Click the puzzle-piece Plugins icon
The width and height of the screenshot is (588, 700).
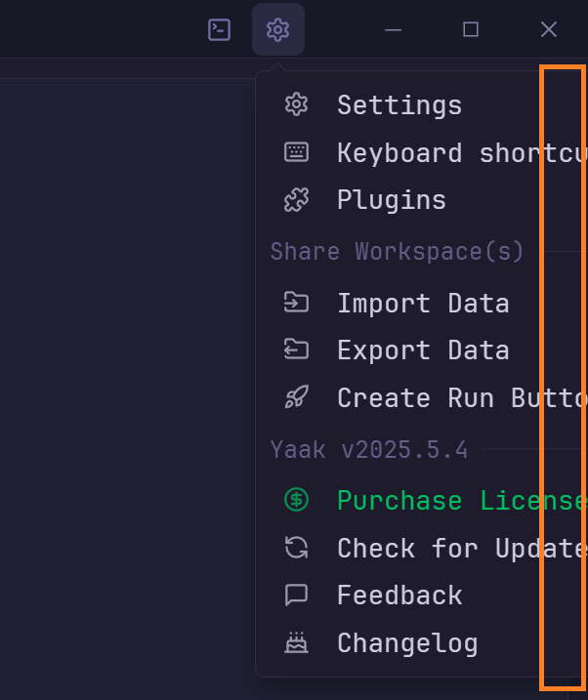click(x=296, y=200)
